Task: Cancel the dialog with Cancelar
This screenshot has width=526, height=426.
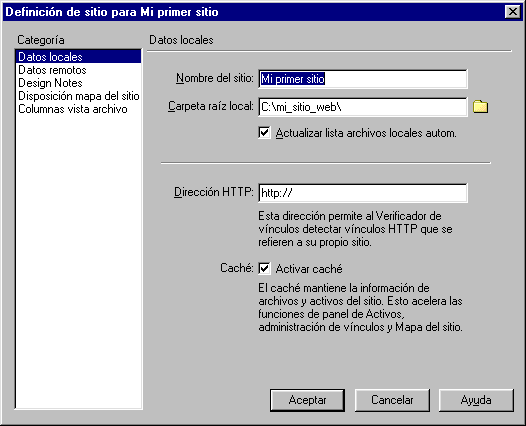Action: [x=392, y=400]
